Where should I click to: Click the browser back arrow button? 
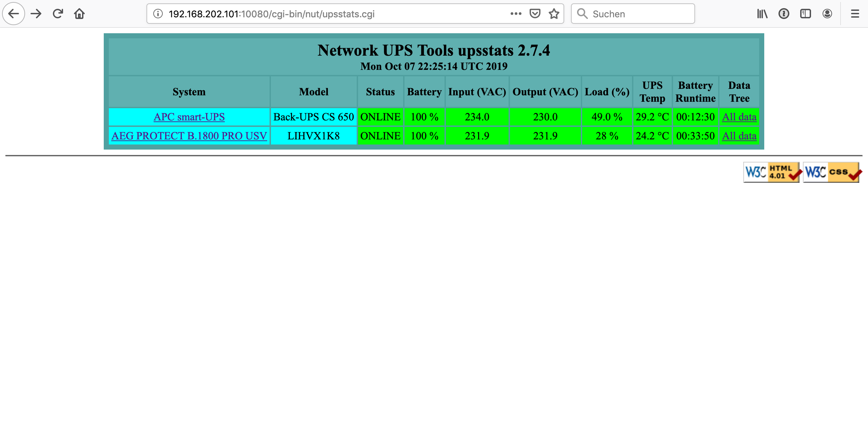(14, 14)
